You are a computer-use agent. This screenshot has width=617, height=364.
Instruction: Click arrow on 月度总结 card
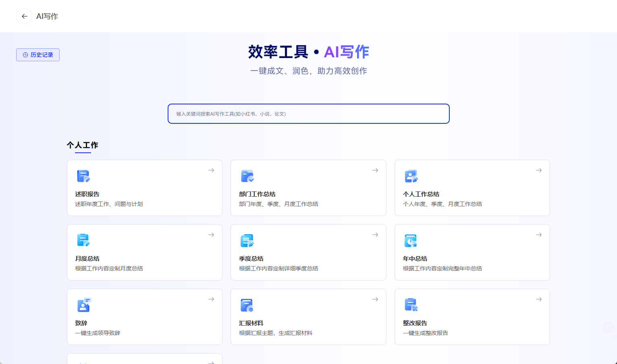[211, 235]
